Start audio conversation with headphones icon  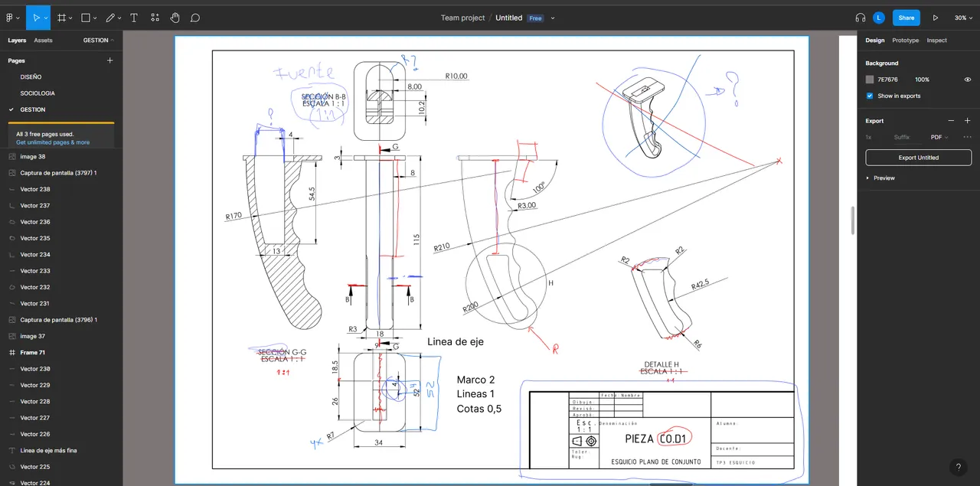[861, 18]
